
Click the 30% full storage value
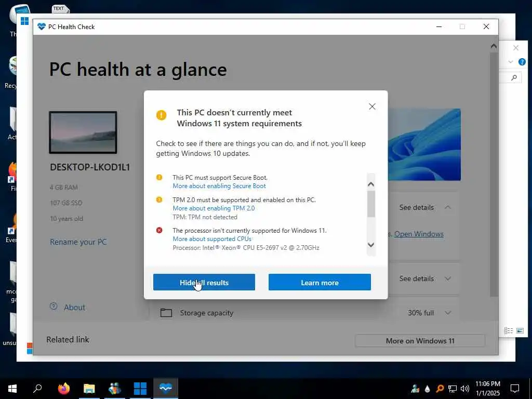421,313
